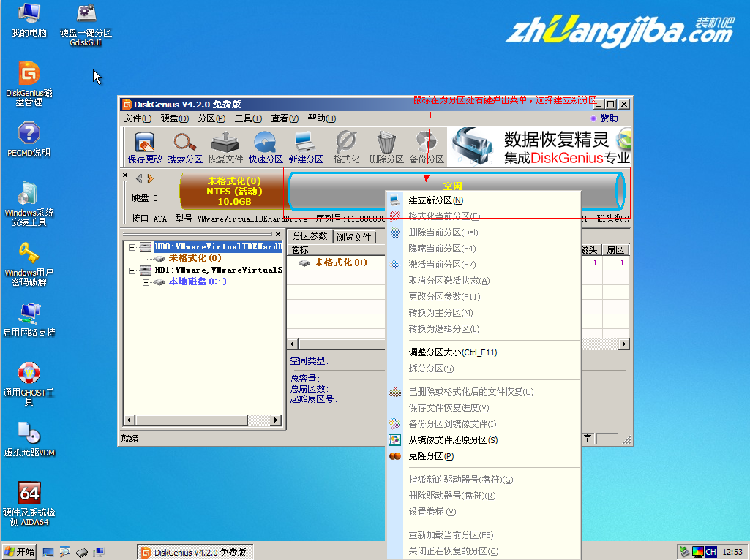Launch 快速分区 from the toolbar

click(264, 145)
